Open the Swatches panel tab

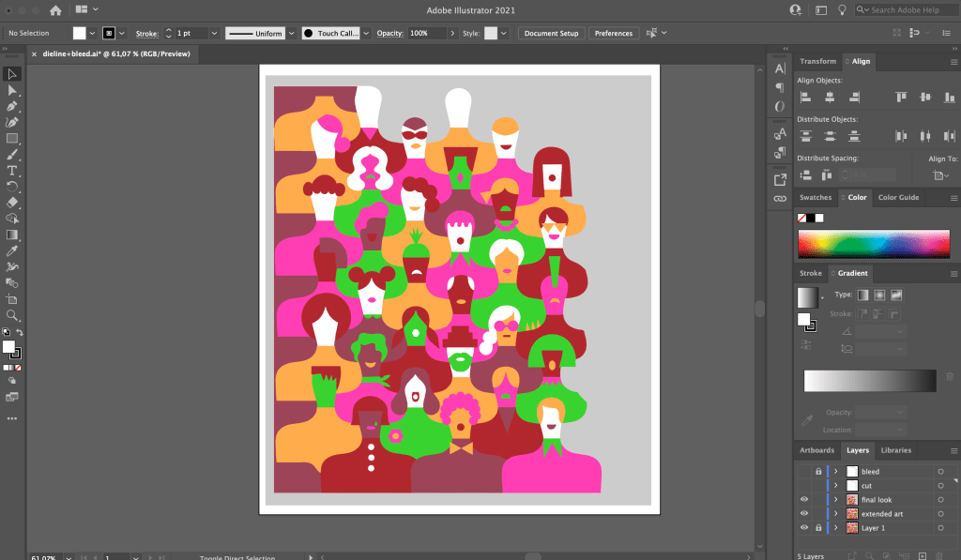[816, 198]
